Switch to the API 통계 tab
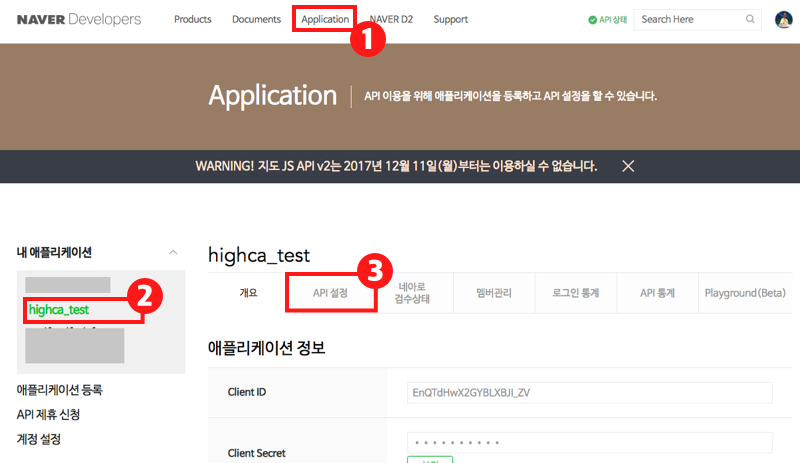The height and width of the screenshot is (463, 801). (657, 293)
